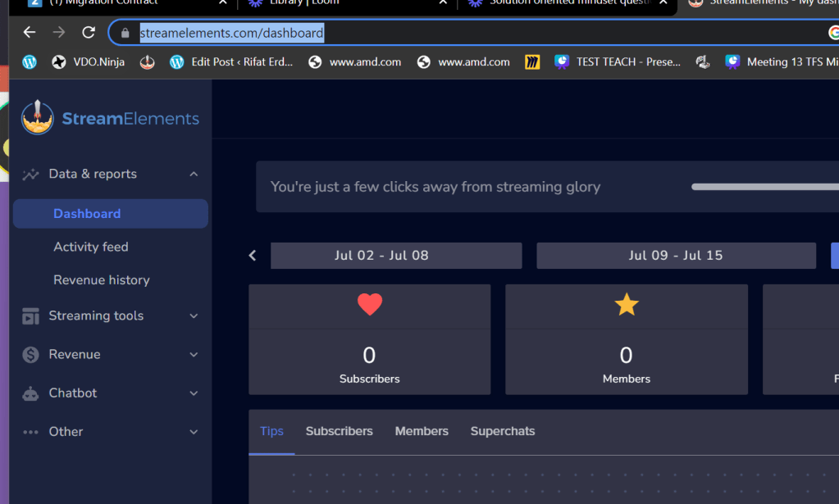Viewport: 839px width, 504px height.
Task: Open the Edit Post Rifat Erd bookmark
Action: (231, 62)
